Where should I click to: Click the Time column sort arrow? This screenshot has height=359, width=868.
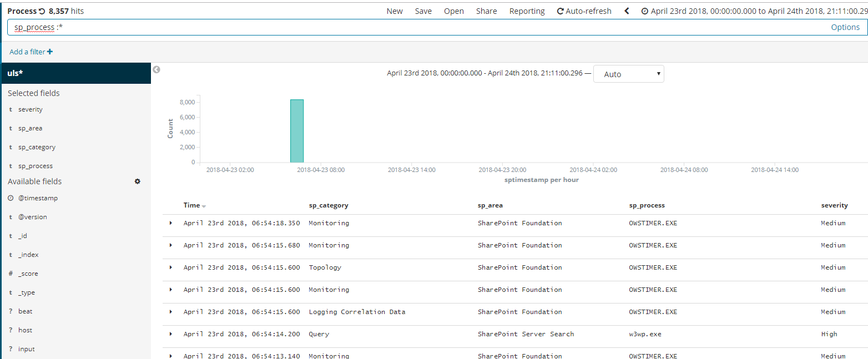[204, 206]
